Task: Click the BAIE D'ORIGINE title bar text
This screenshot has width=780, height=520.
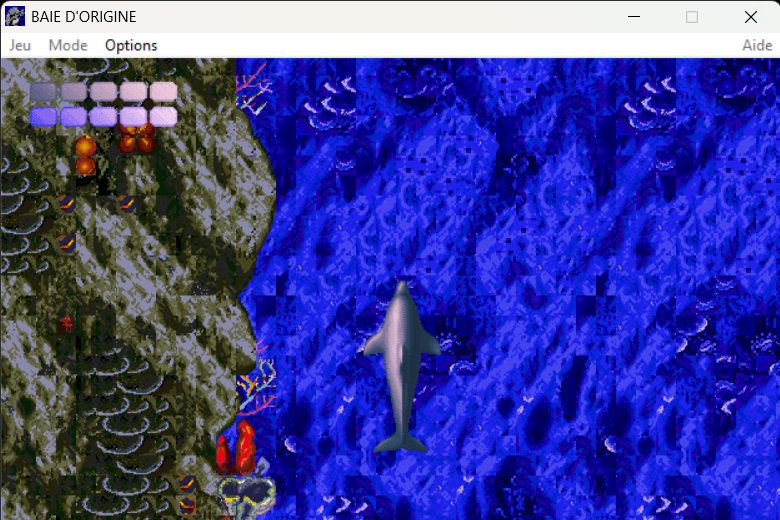Action: 84,17
